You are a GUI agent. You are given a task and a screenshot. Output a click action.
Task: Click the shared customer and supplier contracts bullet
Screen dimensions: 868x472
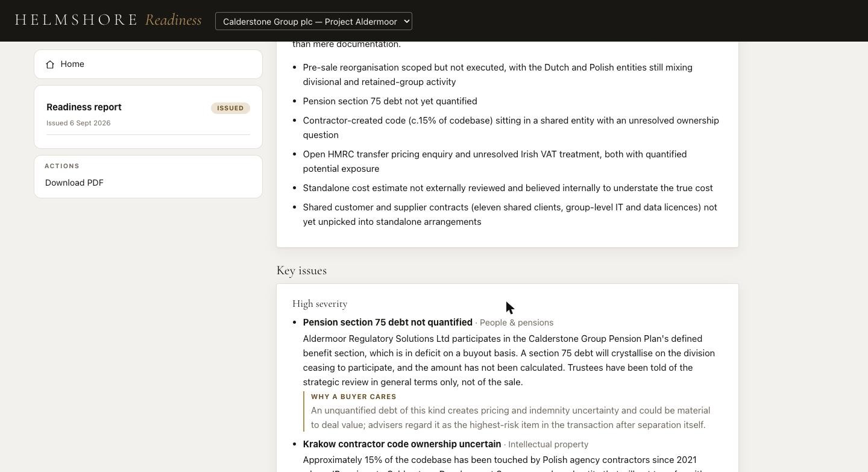510,215
